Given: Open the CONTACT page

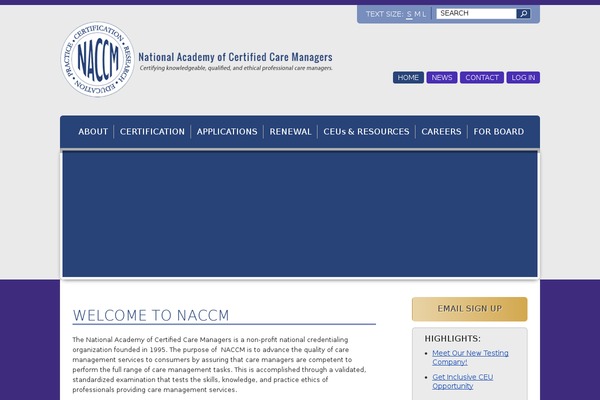Looking at the screenshot, I should coord(482,78).
